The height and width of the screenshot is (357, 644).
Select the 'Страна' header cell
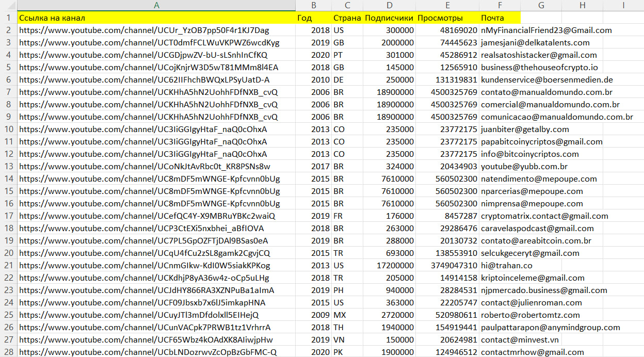(347, 18)
